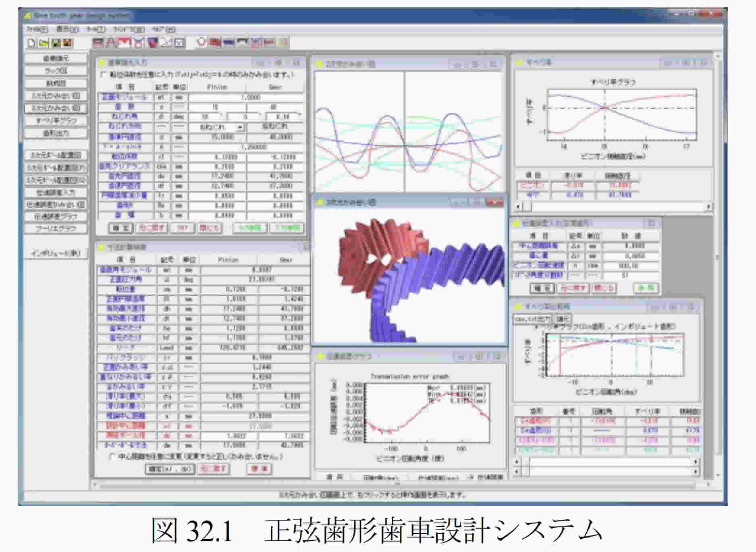Click the 歯形出力 sidebar button
Viewport: 756px width, 552px height.
56,133
